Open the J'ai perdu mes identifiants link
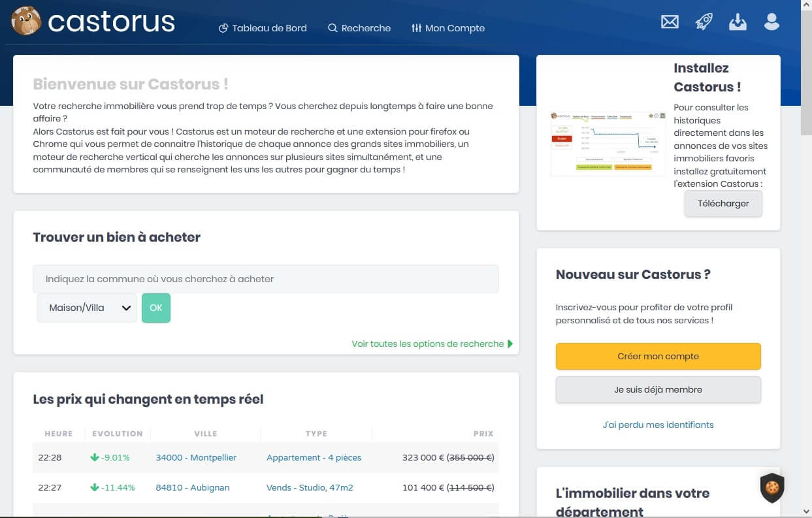The width and height of the screenshot is (812, 518). pyautogui.click(x=658, y=425)
